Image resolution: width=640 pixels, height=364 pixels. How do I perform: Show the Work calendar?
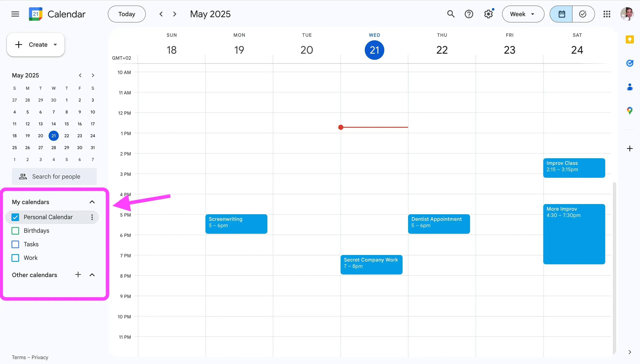pos(15,258)
